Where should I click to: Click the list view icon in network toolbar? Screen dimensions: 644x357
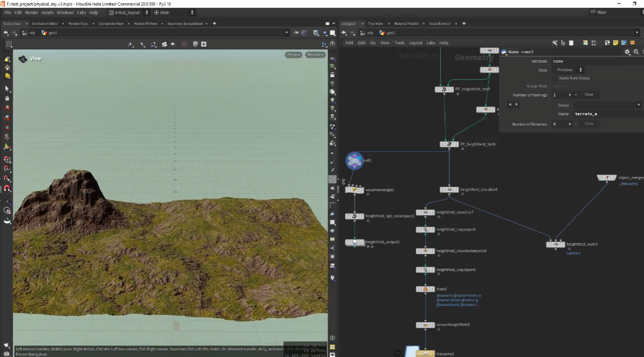point(571,43)
